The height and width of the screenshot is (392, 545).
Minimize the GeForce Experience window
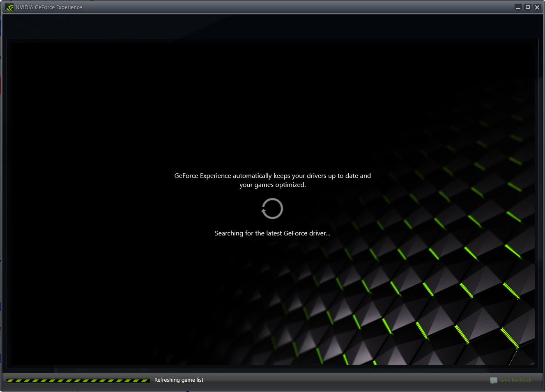518,7
